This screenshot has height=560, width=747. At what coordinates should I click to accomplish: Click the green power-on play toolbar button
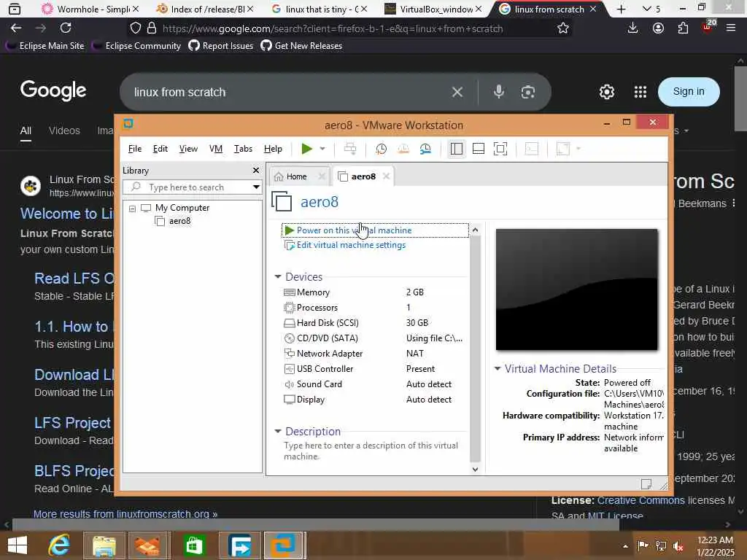(x=307, y=149)
